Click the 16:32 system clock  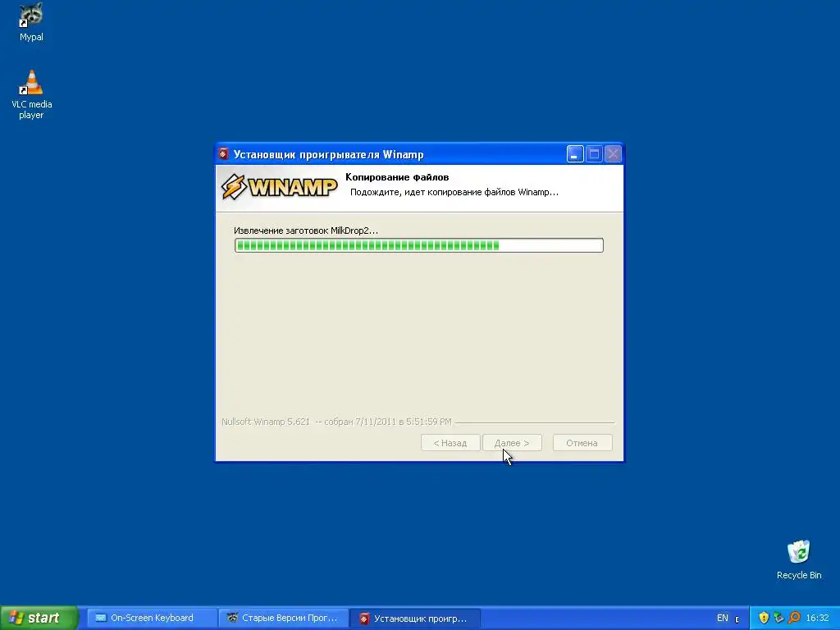coord(817,618)
